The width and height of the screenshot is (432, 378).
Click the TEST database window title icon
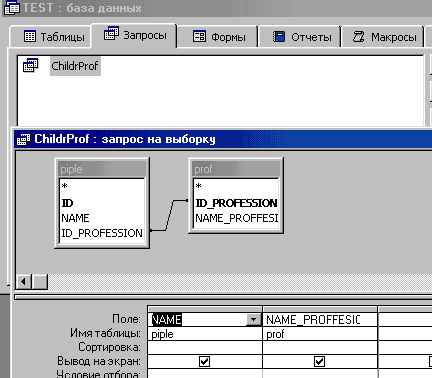pyautogui.click(x=12, y=7)
